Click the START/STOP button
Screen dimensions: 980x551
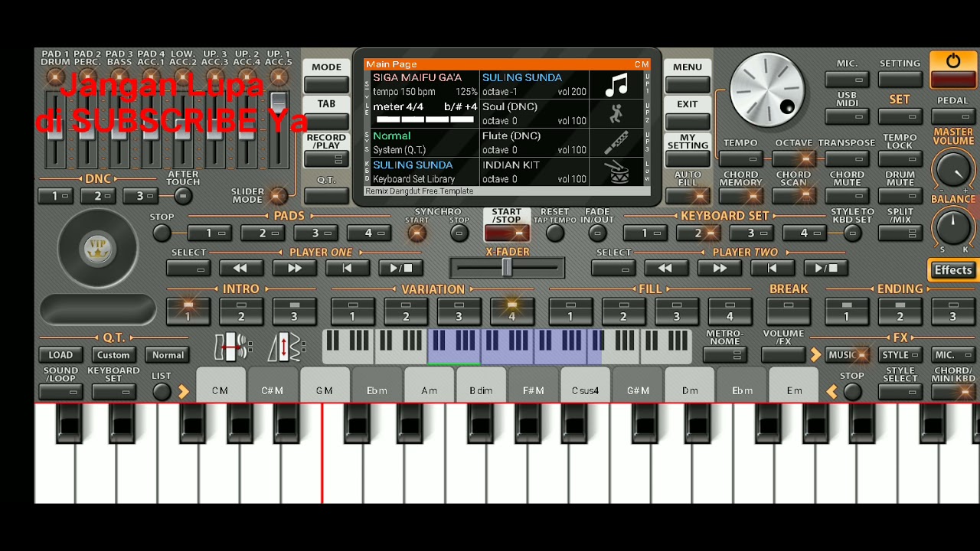coord(506,233)
